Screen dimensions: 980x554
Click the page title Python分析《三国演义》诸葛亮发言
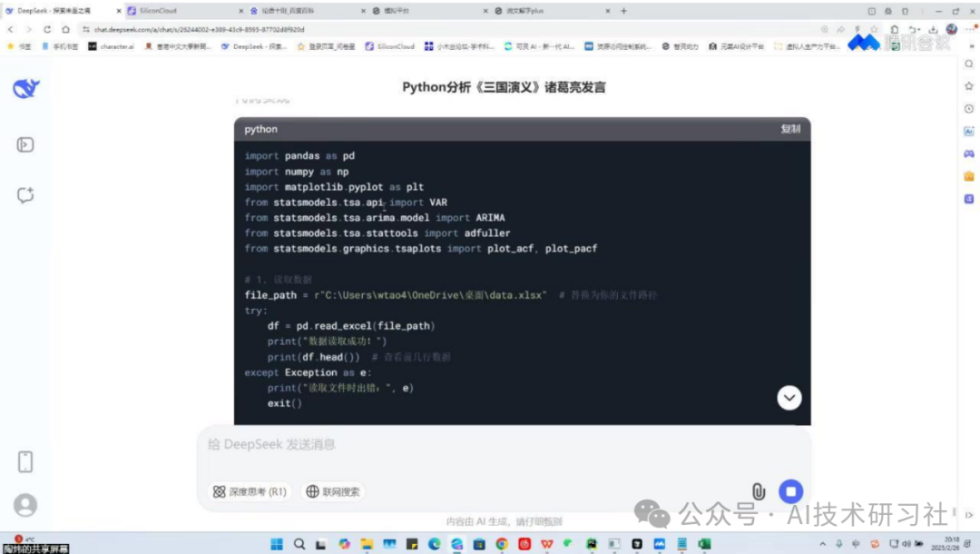pyautogui.click(x=504, y=87)
